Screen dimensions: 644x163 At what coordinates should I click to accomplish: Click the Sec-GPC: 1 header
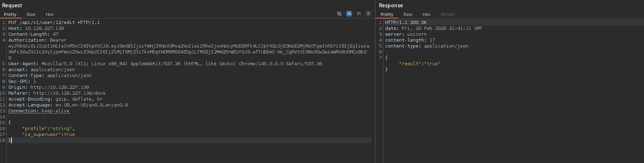tap(22, 81)
